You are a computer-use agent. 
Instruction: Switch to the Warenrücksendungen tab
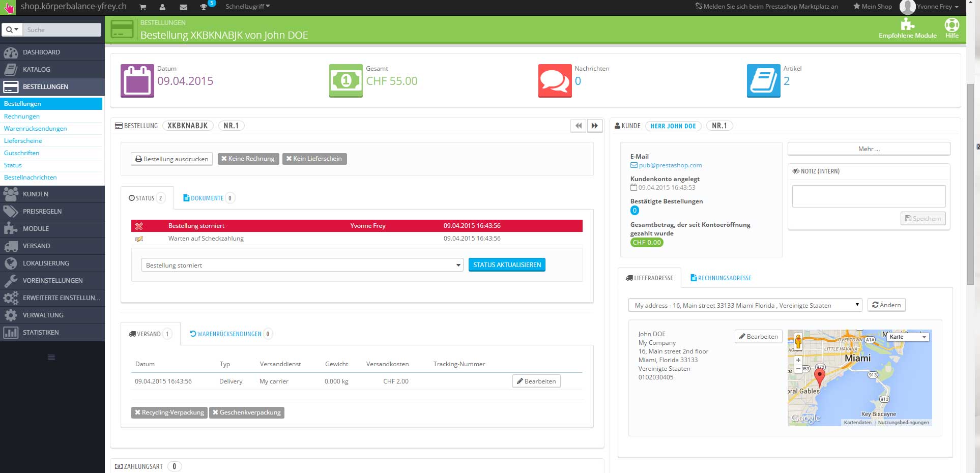pyautogui.click(x=230, y=334)
